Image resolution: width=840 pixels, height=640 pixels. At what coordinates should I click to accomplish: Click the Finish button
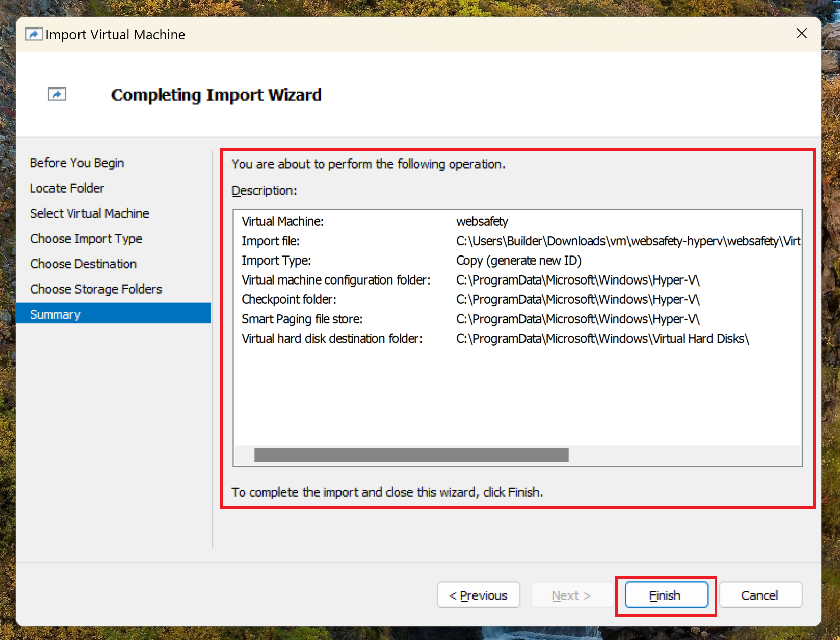pyautogui.click(x=666, y=595)
